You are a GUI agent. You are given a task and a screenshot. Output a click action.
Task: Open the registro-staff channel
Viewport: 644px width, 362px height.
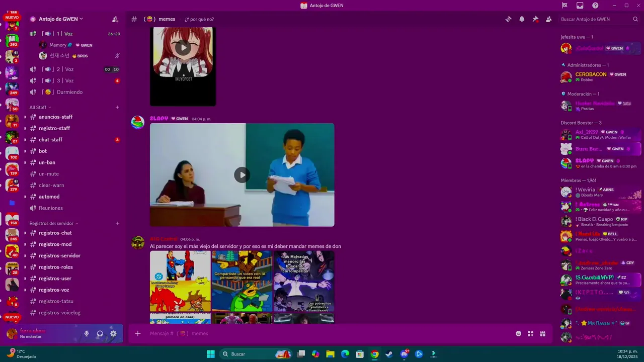(x=74, y=128)
